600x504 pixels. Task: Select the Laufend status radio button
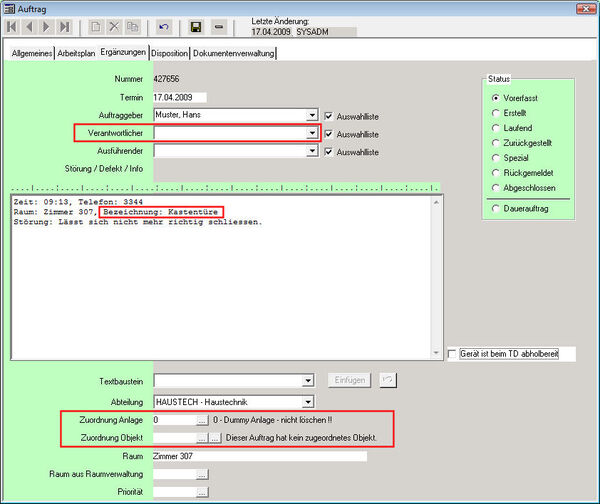495,128
